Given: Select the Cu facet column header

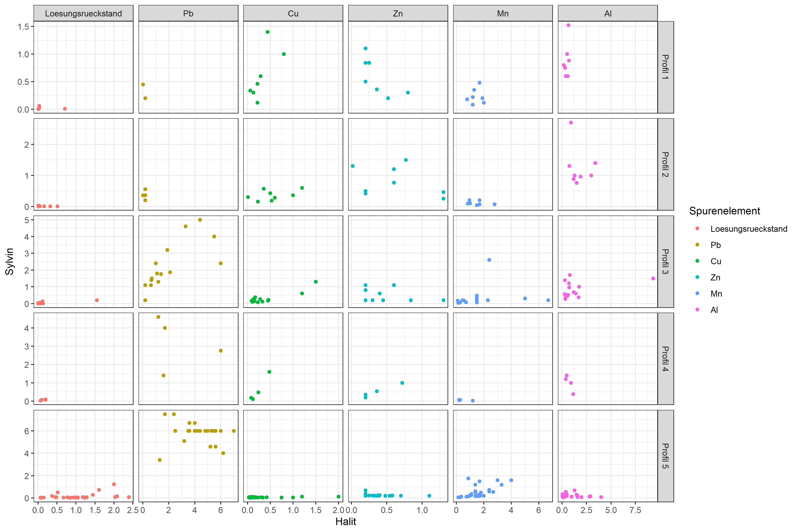Looking at the screenshot, I should tap(293, 14).
